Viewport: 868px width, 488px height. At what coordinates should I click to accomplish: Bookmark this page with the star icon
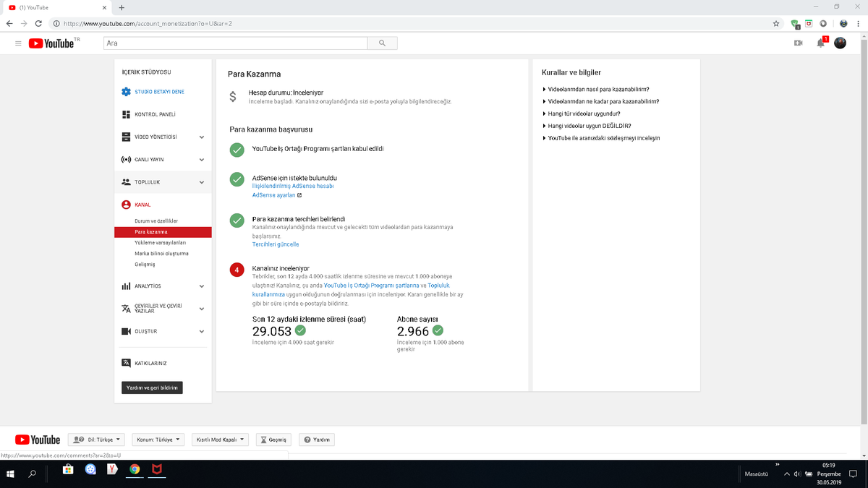(776, 23)
